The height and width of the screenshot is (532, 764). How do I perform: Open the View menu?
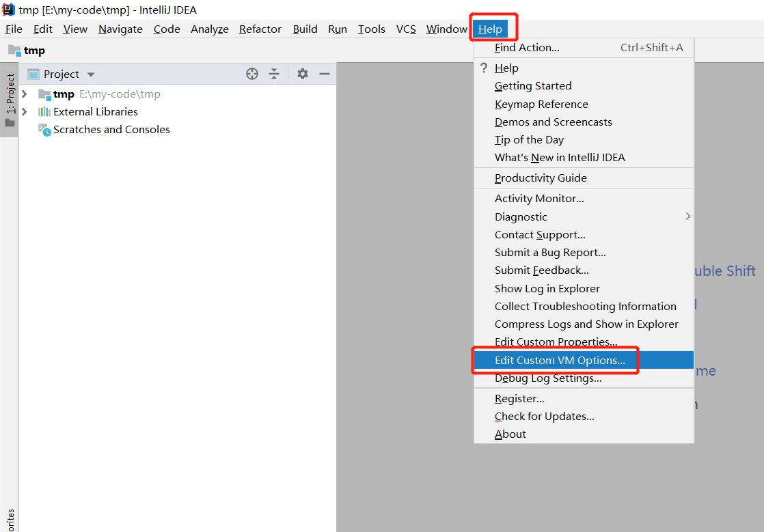click(x=75, y=29)
